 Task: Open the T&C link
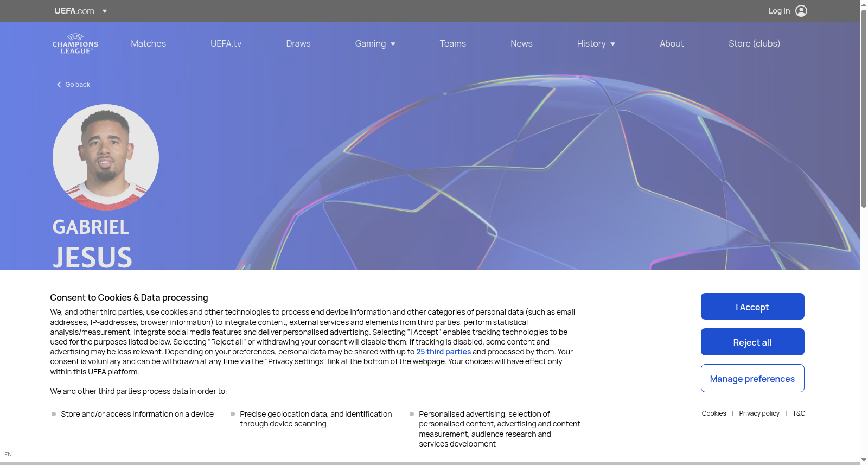coord(799,413)
